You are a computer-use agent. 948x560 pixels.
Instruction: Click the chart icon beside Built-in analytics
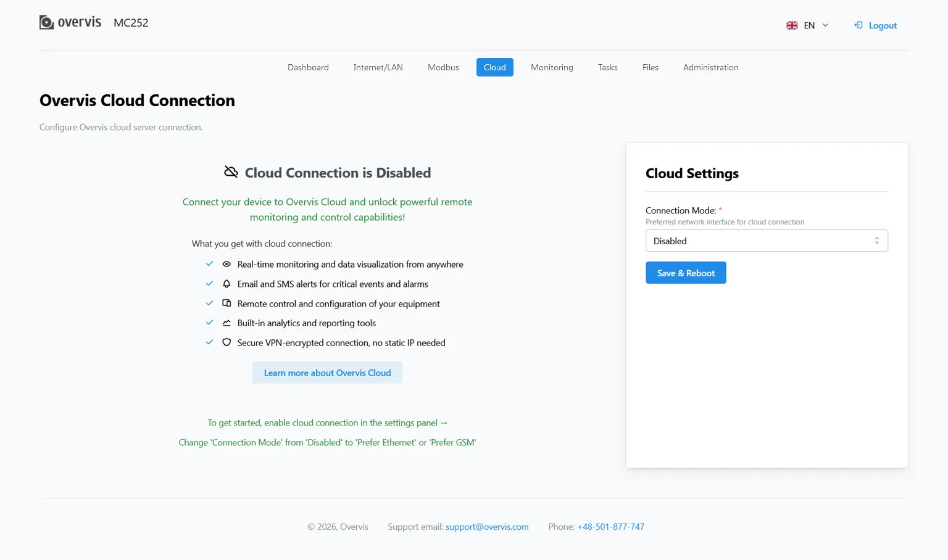pyautogui.click(x=227, y=323)
